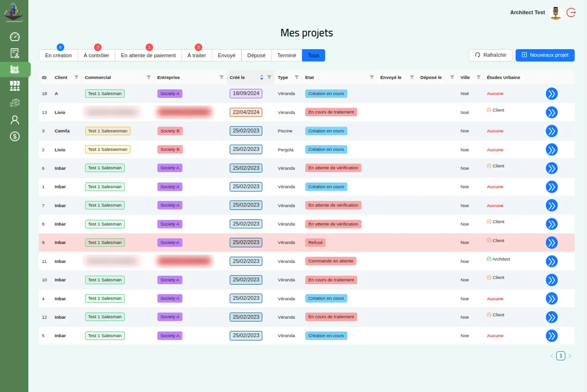Switch to the À contrôler tab
The width and height of the screenshot is (587, 392).
[x=96, y=55]
